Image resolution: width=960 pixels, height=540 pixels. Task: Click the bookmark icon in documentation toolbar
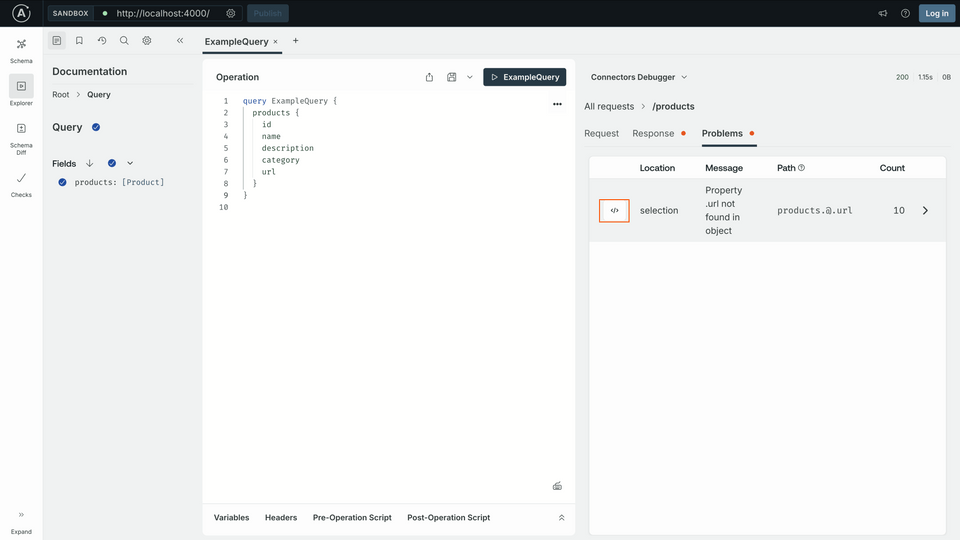coord(79,41)
